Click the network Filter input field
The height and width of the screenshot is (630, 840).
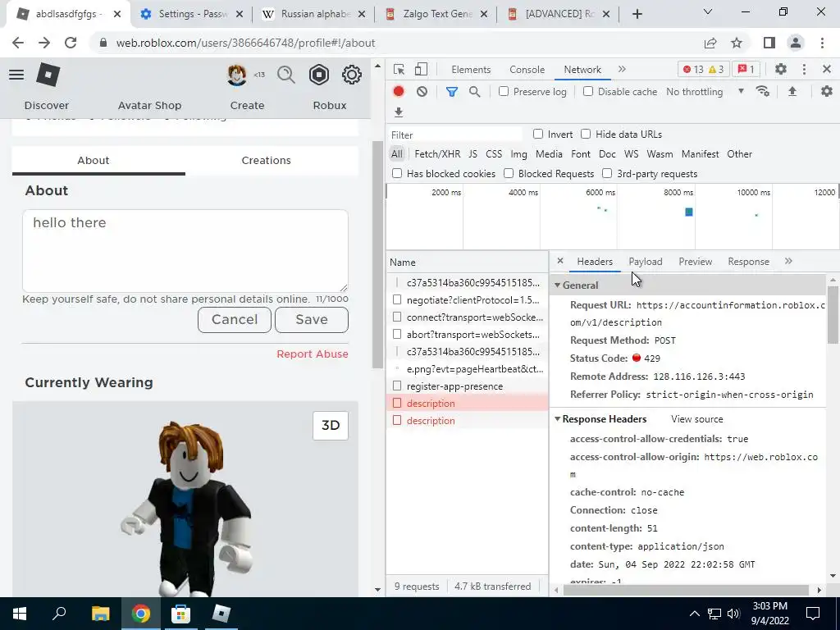tap(454, 135)
